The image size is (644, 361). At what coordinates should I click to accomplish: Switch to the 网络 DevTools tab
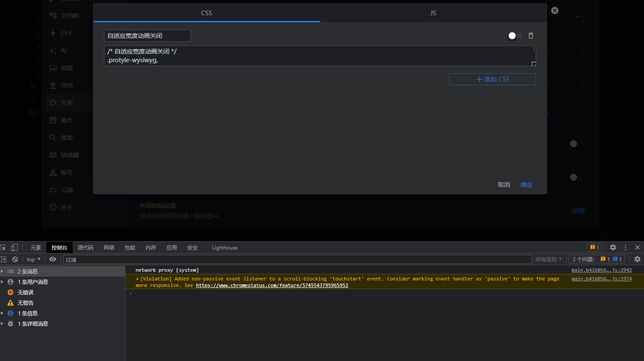pyautogui.click(x=109, y=247)
